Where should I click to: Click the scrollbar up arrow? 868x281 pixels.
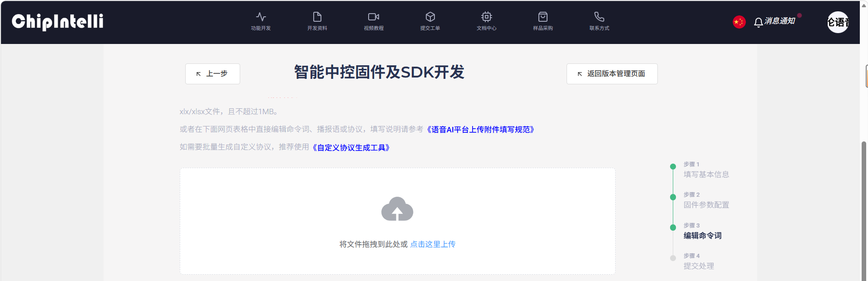tap(864, 5)
